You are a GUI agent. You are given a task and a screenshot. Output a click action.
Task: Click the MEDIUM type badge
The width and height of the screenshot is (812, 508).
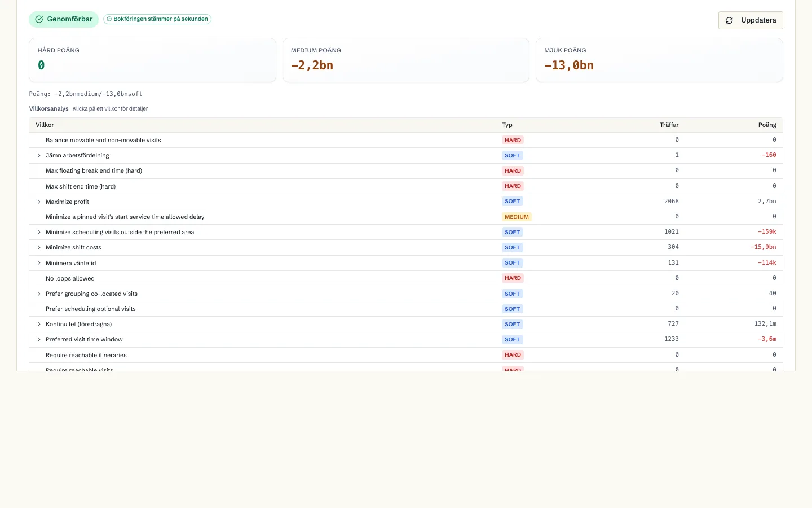(x=517, y=217)
